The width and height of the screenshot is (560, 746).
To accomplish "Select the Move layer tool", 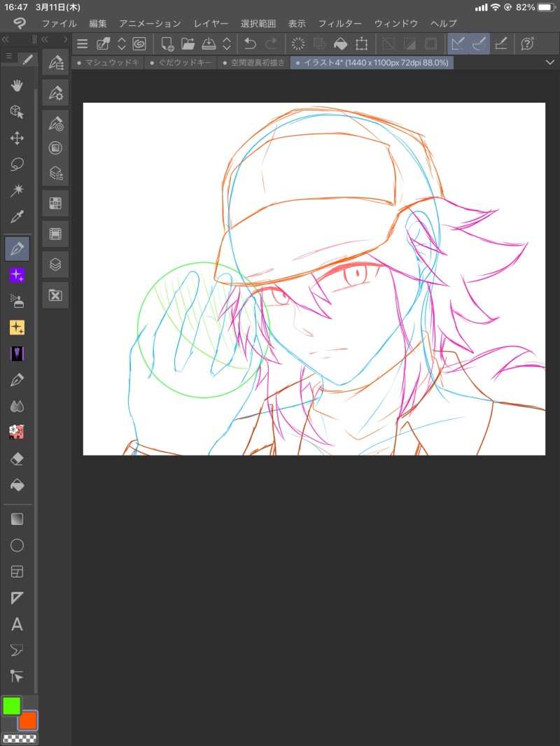I will click(17, 138).
